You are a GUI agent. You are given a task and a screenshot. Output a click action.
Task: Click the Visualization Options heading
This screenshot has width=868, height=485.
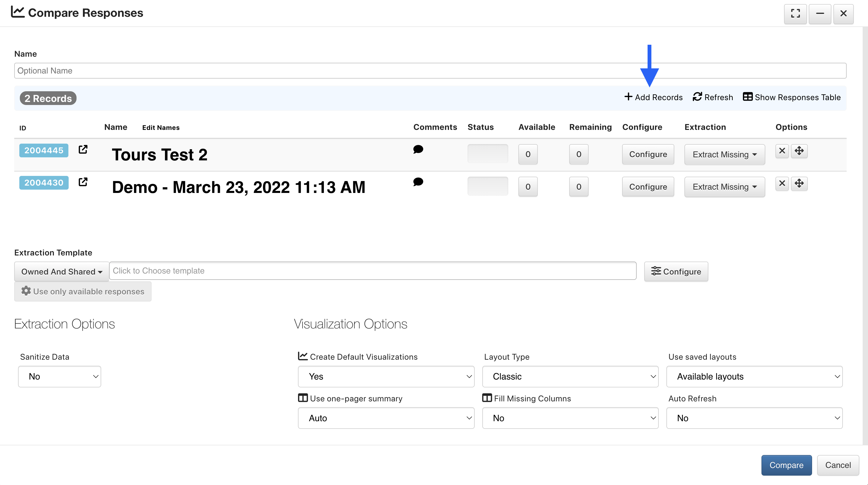click(351, 324)
